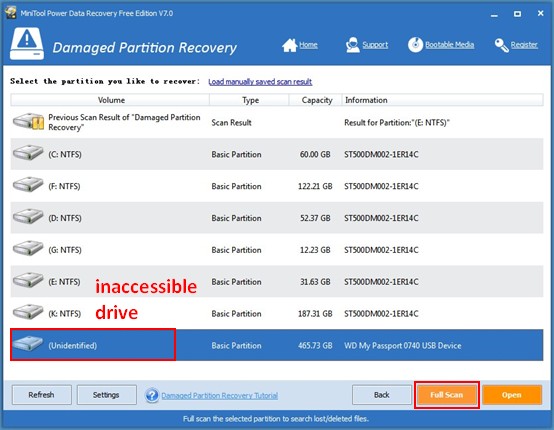Select the (G: NTFS) volume name
Screen dimensions: 554x430
(65, 250)
